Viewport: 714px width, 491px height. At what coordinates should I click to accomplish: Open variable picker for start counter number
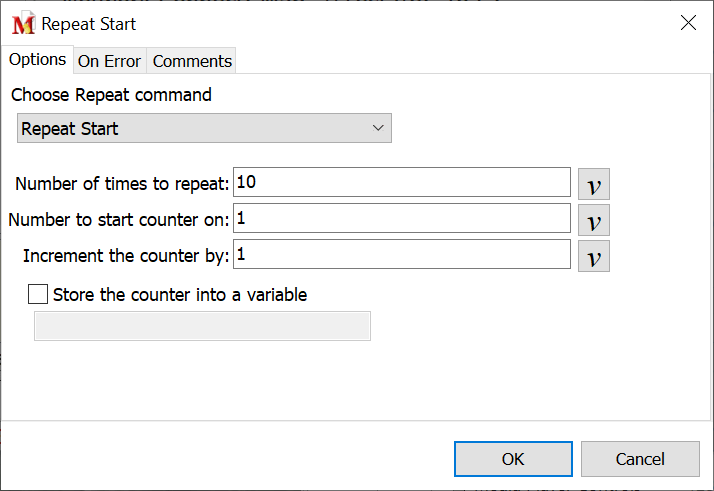pos(593,220)
